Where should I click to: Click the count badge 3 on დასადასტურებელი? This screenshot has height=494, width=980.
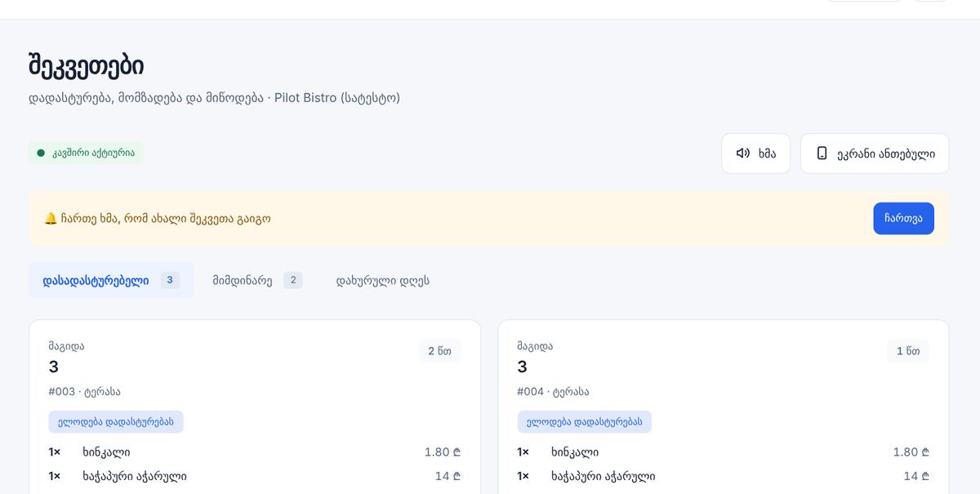coord(170,280)
